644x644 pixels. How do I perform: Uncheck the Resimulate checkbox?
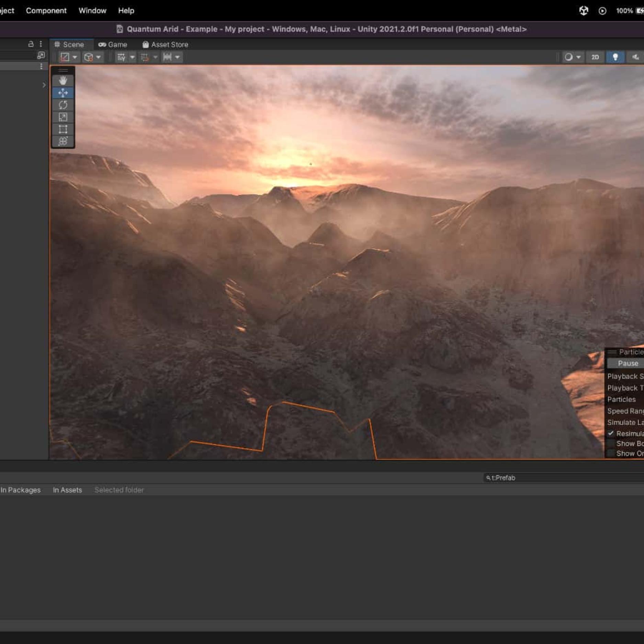coord(611,433)
